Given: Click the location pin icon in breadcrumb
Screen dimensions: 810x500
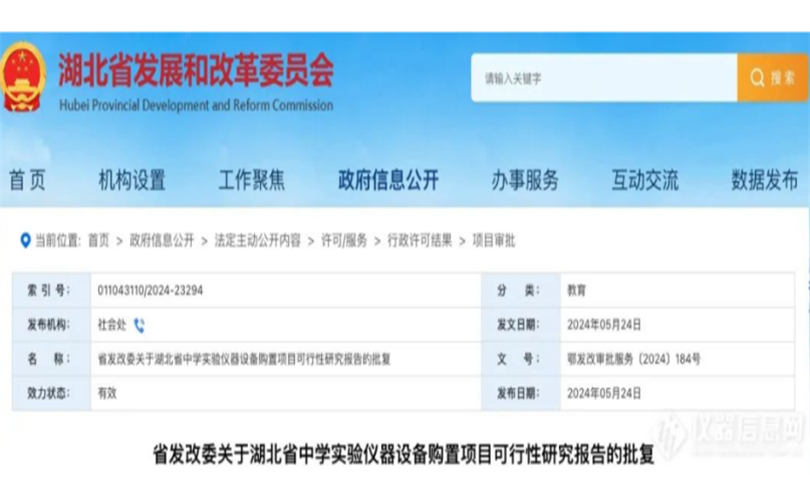Looking at the screenshot, I should click(25, 240).
